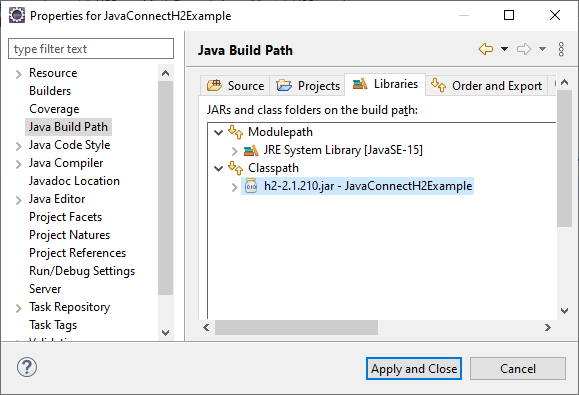
Task: Open the Order and Export tab
Action: point(486,85)
